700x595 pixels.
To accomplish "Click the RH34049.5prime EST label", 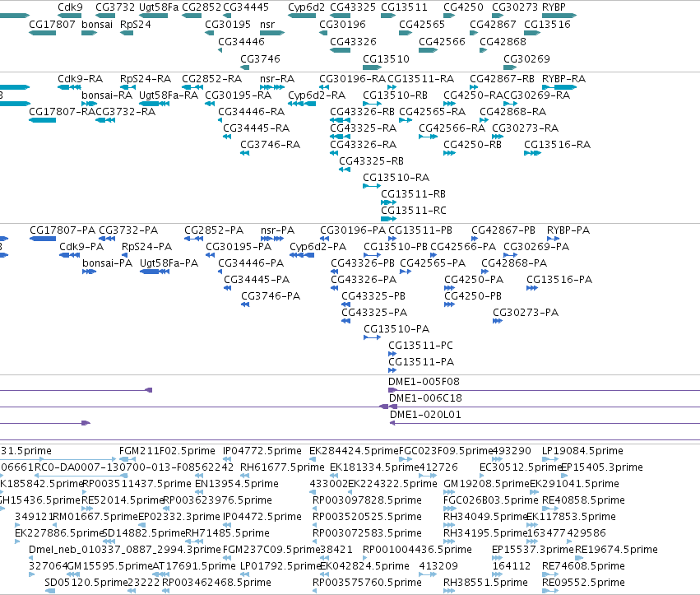I will [485, 517].
